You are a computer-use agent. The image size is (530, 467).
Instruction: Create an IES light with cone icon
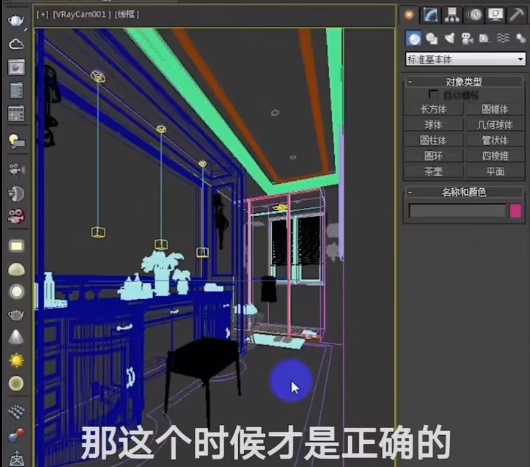point(16,337)
